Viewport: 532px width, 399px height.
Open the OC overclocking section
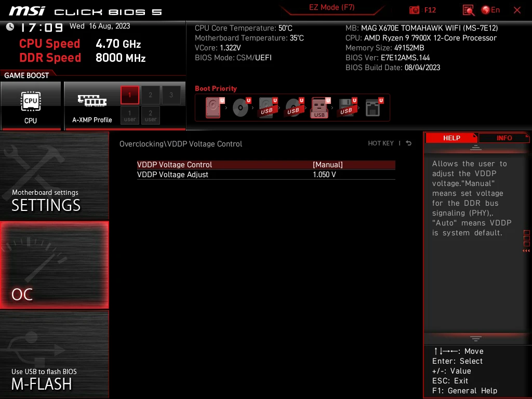[x=55, y=265]
